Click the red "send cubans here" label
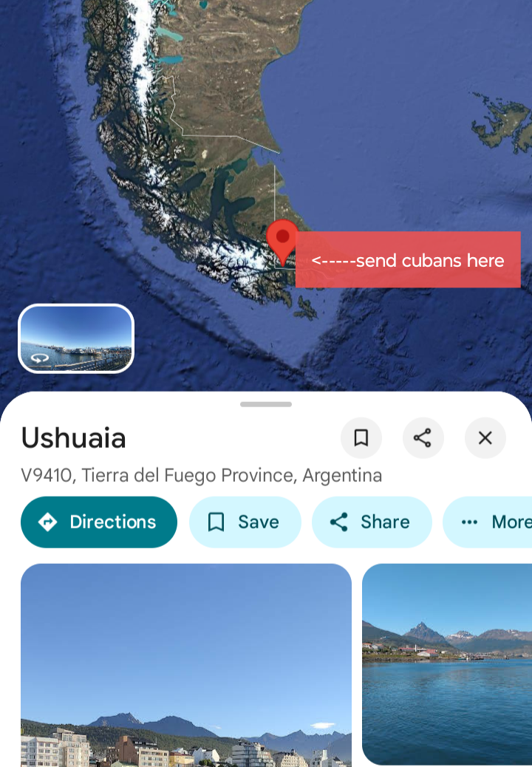 tap(408, 260)
